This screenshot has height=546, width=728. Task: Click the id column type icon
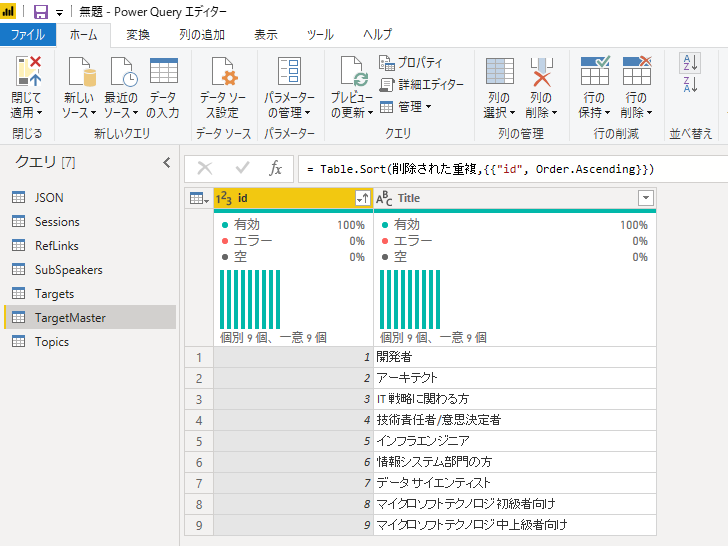(x=224, y=198)
